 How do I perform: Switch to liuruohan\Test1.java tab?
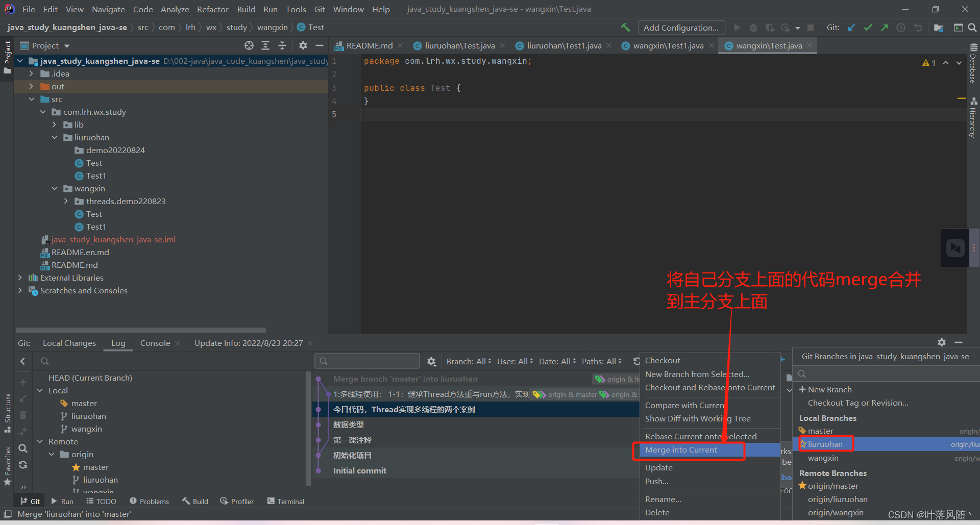563,45
